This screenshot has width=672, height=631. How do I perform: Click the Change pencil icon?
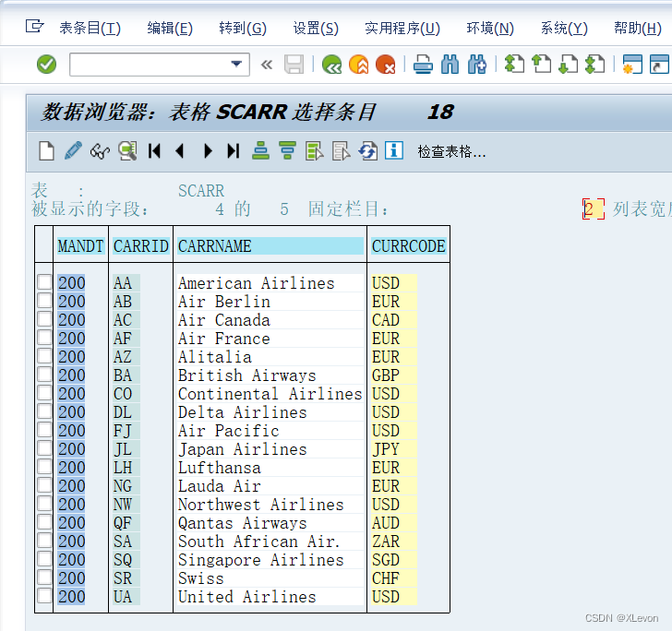[x=73, y=151]
